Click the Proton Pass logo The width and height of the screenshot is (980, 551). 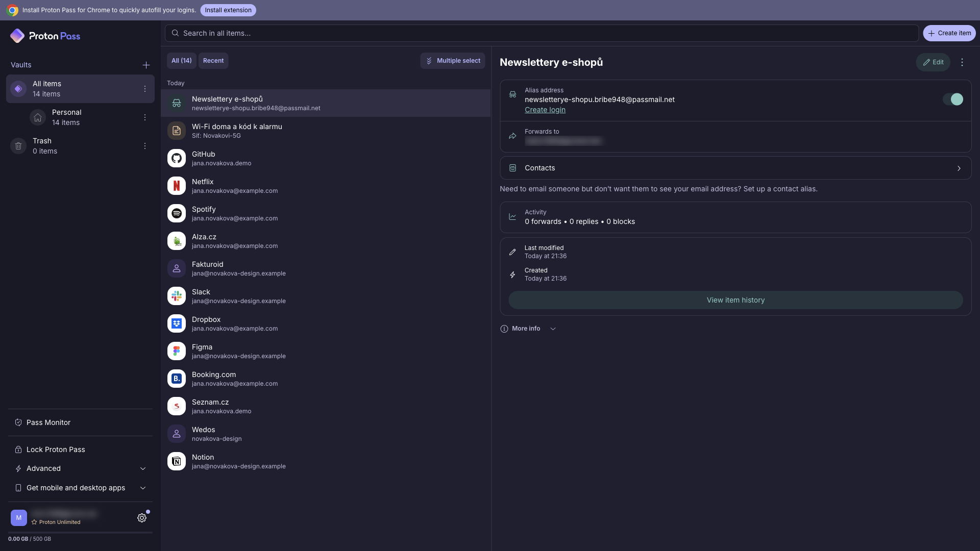coord(45,36)
